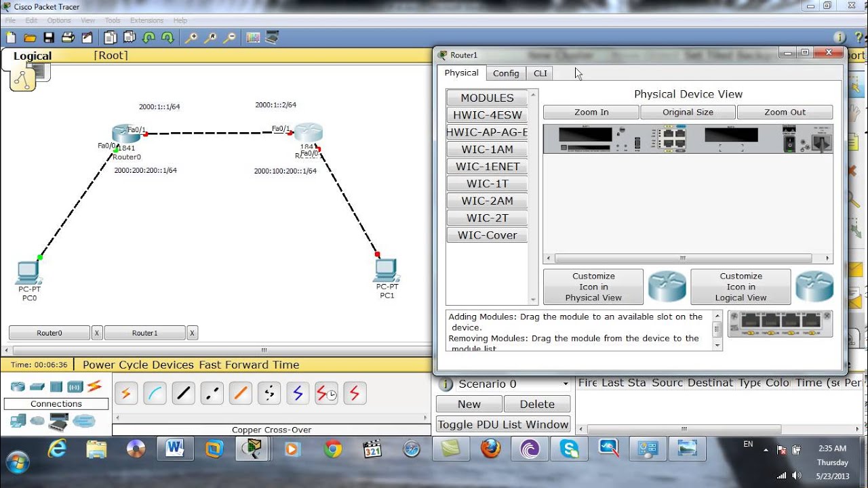The width and height of the screenshot is (868, 488).
Task: Select the HWIC-4ESW module
Action: tap(487, 115)
